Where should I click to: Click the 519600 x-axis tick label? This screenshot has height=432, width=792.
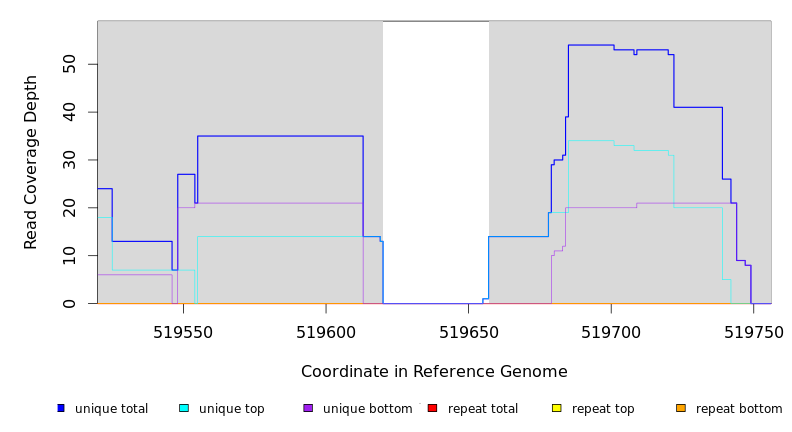[326, 333]
